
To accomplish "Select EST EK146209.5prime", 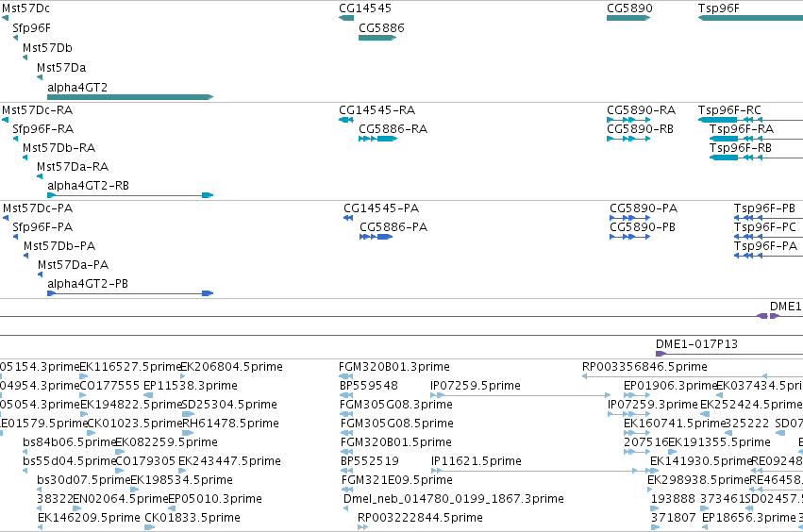I will click(x=89, y=519).
